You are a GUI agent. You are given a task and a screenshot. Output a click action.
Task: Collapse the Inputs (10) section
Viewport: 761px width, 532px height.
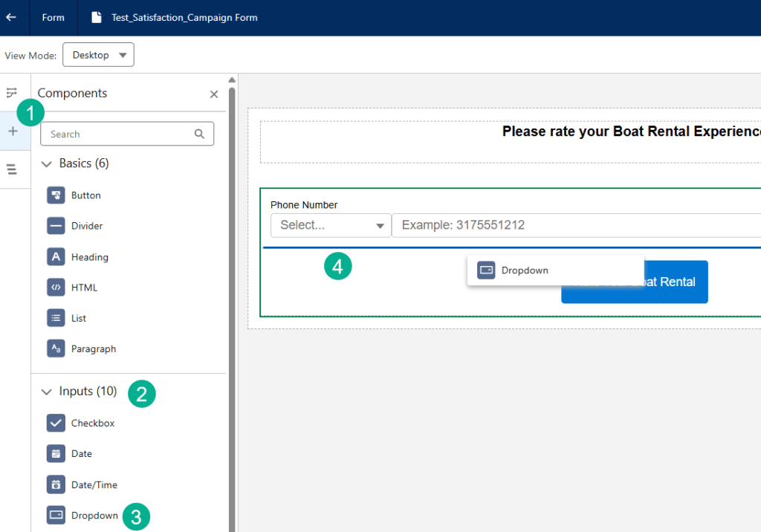(x=47, y=392)
